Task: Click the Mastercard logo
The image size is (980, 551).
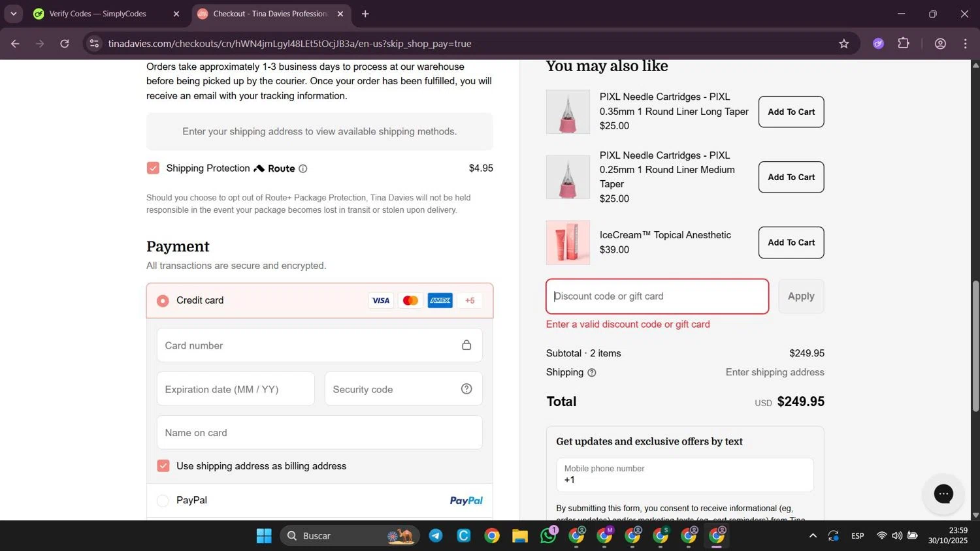Action: point(410,300)
